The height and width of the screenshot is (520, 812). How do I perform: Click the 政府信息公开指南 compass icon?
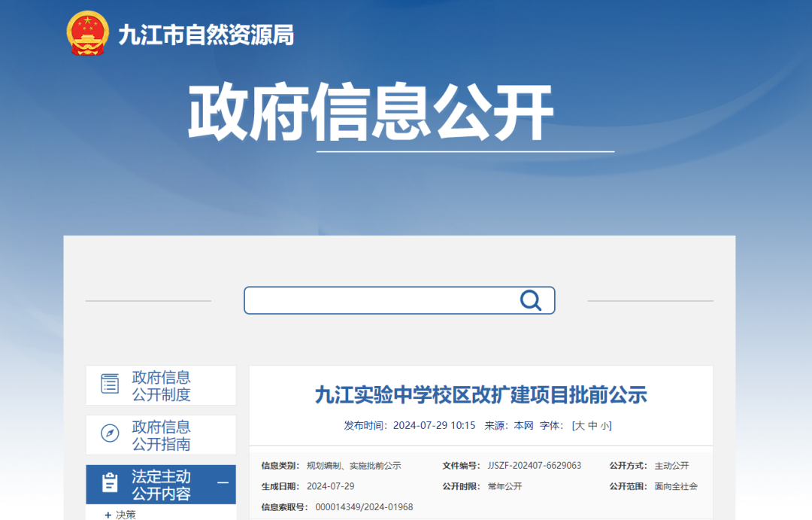110,433
